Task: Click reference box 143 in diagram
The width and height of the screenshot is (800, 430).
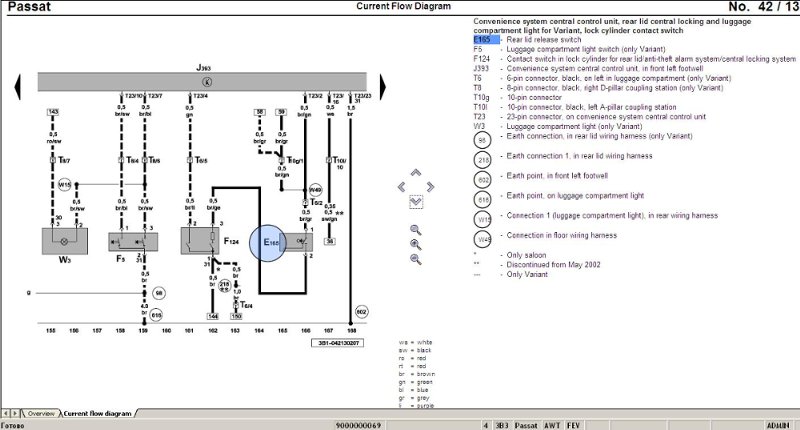Action: [x=53, y=112]
